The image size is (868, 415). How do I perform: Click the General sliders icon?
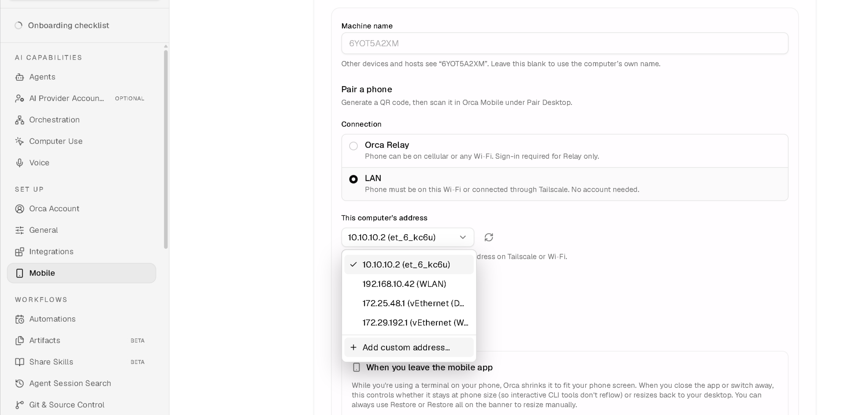[x=20, y=230]
